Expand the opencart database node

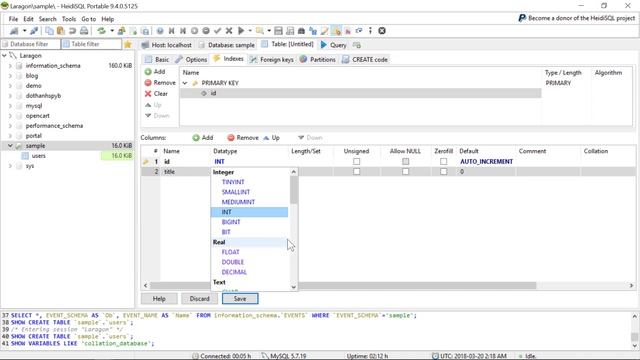coord(10,116)
